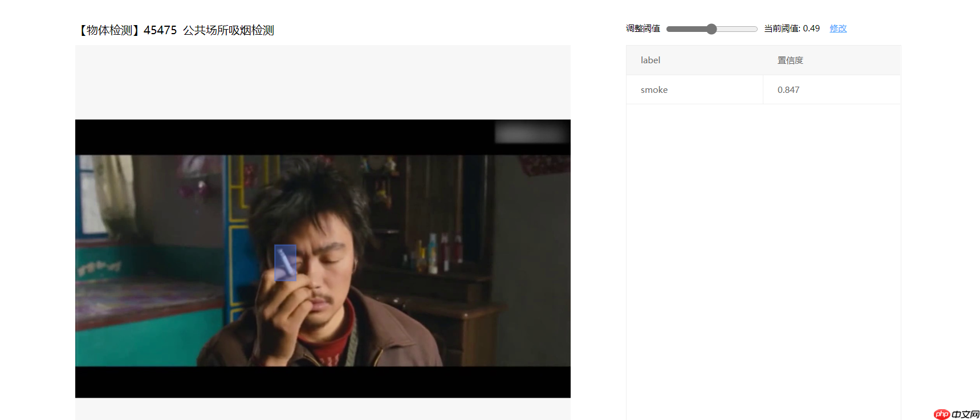This screenshot has height=420, width=980.
Task: Click the filled slider track left of handle
Action: [x=687, y=29]
